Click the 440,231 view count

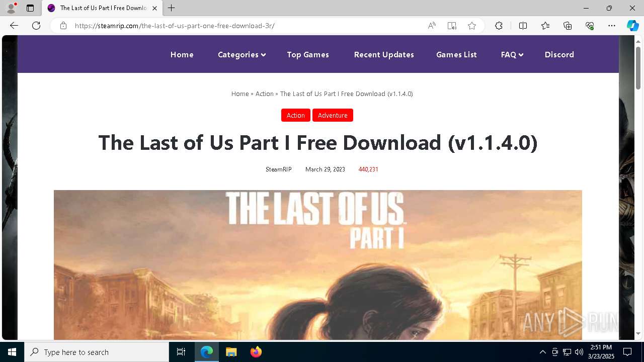(x=368, y=169)
